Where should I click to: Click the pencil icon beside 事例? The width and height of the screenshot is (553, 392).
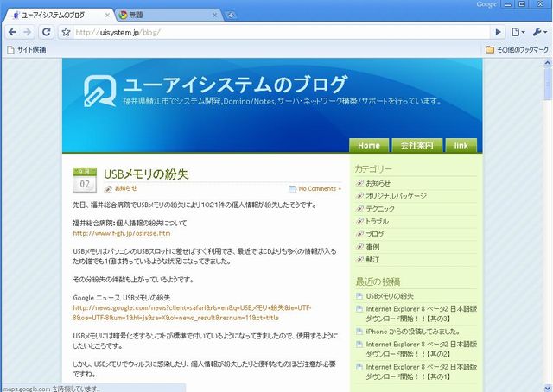click(x=359, y=246)
